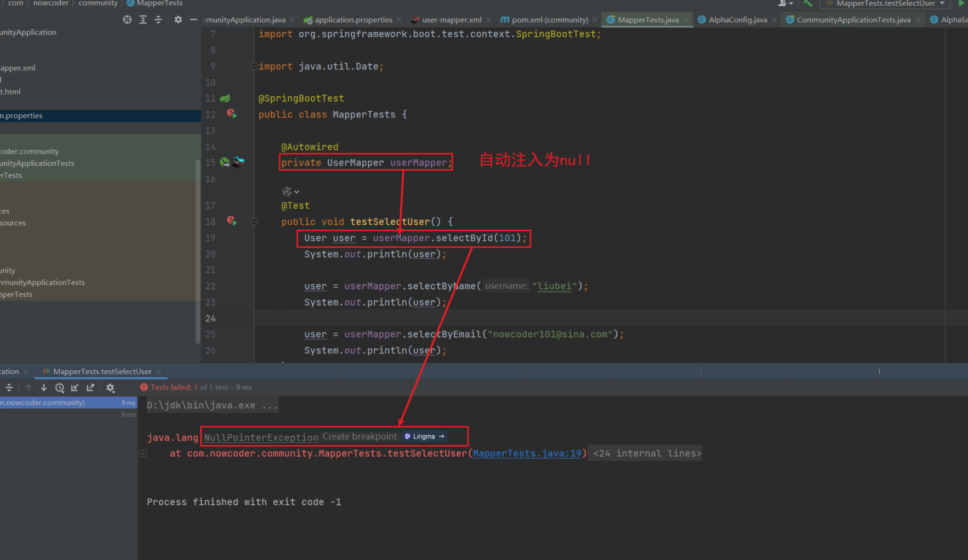The image size is (968, 560).
Task: Switch to the AlphaConfig.java editor tab
Action: tap(737, 20)
